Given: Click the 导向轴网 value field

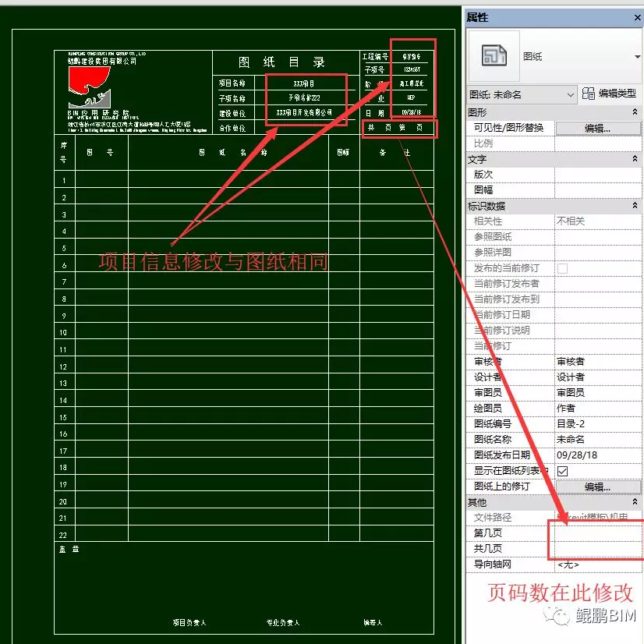Looking at the screenshot, I should (x=597, y=564).
